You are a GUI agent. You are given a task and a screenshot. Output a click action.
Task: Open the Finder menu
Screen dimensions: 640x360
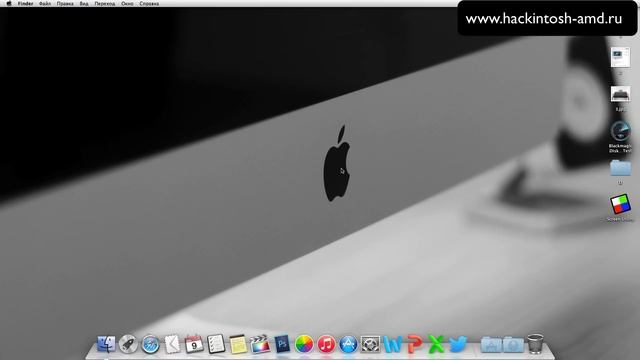tap(25, 3)
